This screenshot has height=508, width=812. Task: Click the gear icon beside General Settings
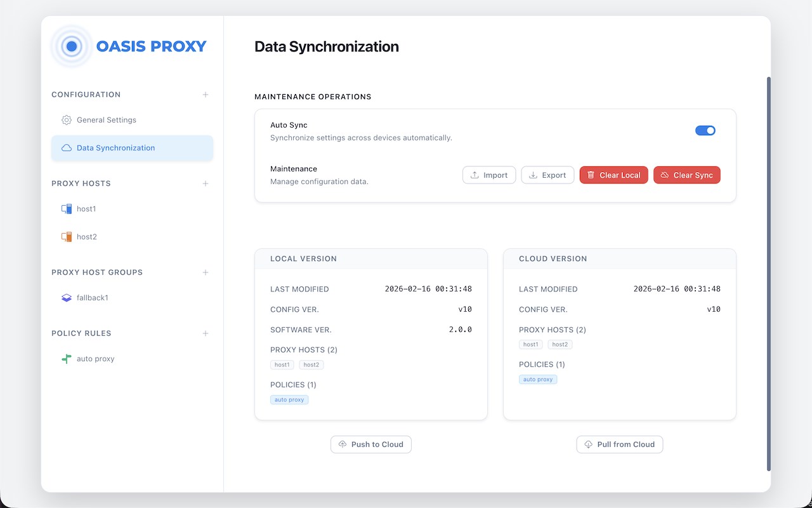point(67,120)
